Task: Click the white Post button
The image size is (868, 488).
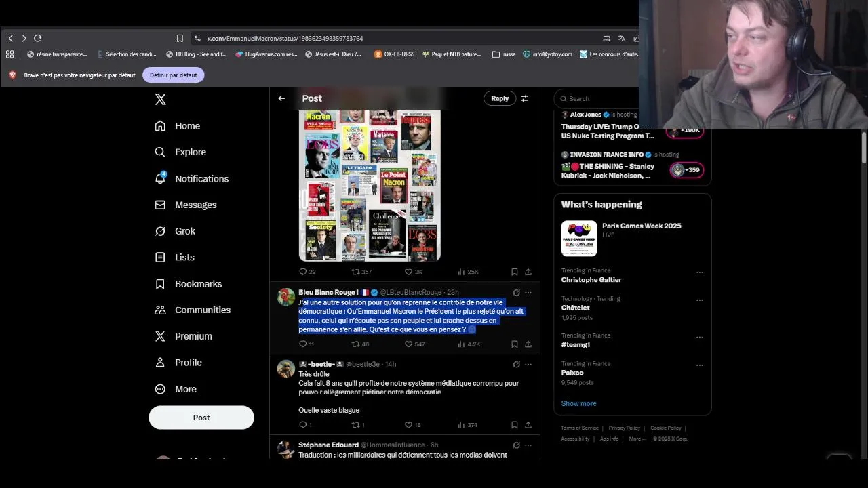Action: click(x=201, y=418)
